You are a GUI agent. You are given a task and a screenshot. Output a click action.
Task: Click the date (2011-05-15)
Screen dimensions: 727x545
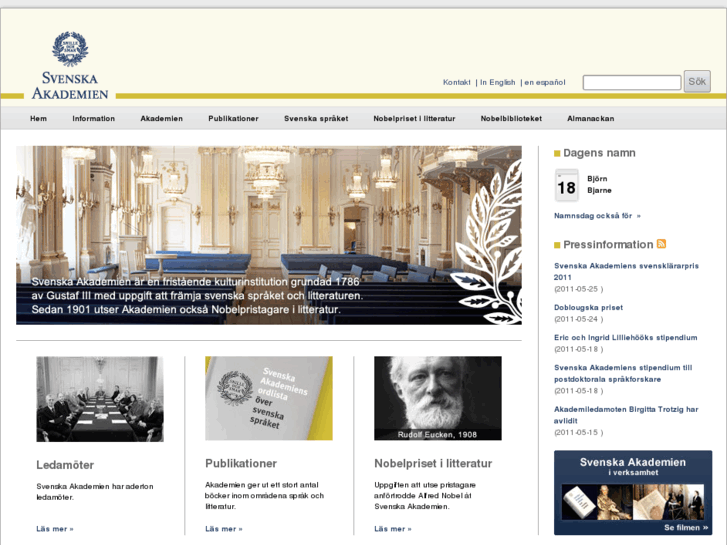click(x=579, y=433)
